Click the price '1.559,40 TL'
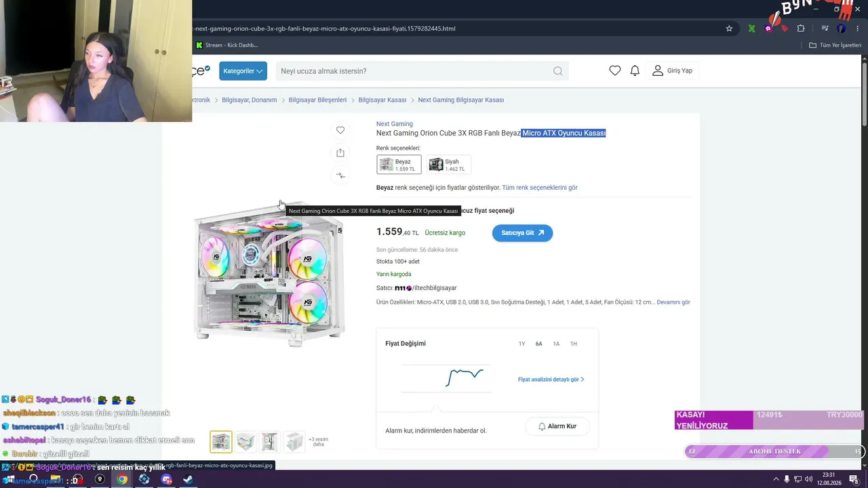 click(397, 232)
